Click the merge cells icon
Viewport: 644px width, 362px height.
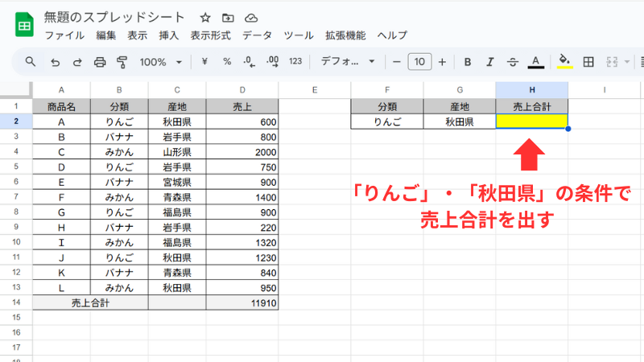[x=612, y=62]
